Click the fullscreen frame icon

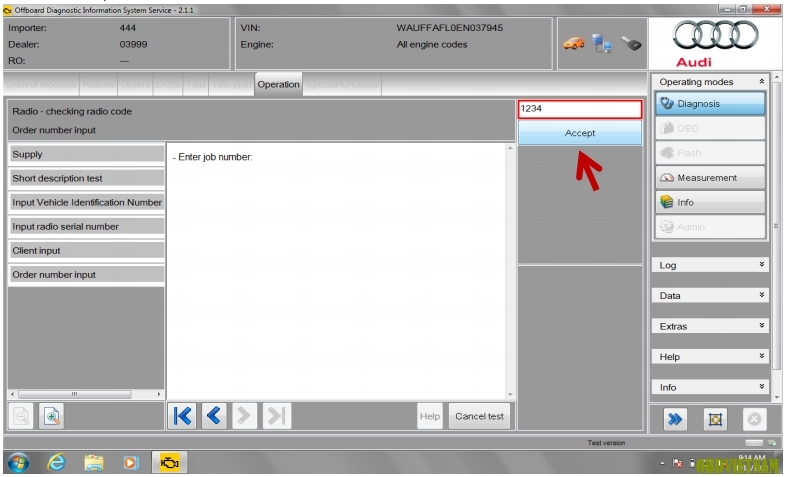point(715,419)
